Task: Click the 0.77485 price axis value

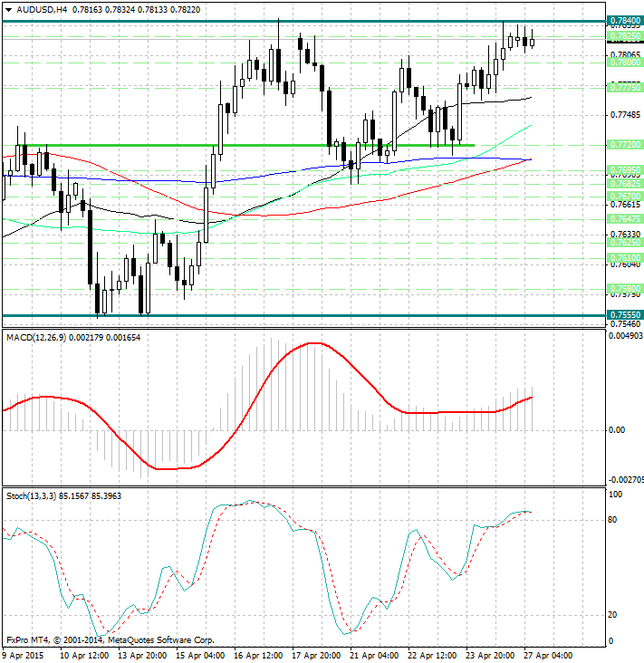Action: [625, 115]
